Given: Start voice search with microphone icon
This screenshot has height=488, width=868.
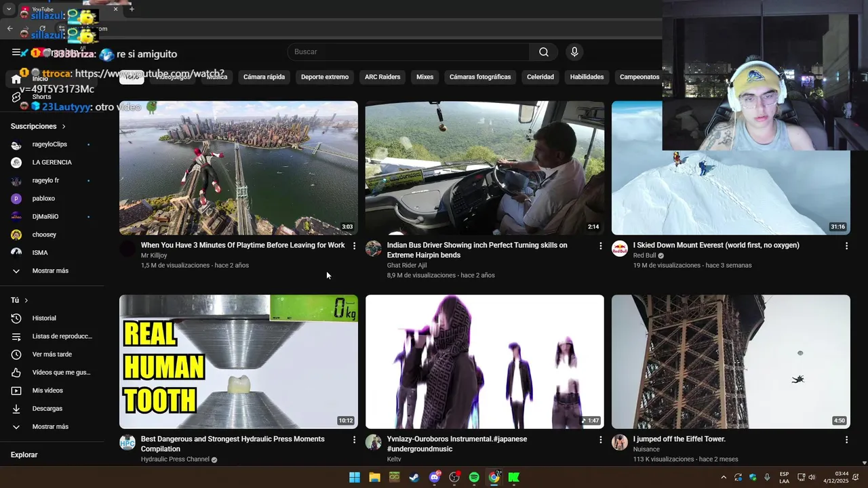Looking at the screenshot, I should [x=574, y=52].
